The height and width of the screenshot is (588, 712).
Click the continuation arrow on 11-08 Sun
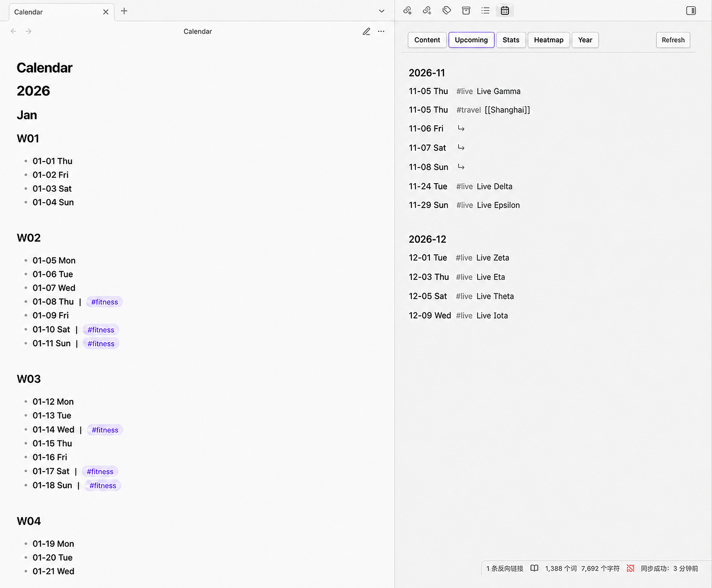(x=461, y=167)
